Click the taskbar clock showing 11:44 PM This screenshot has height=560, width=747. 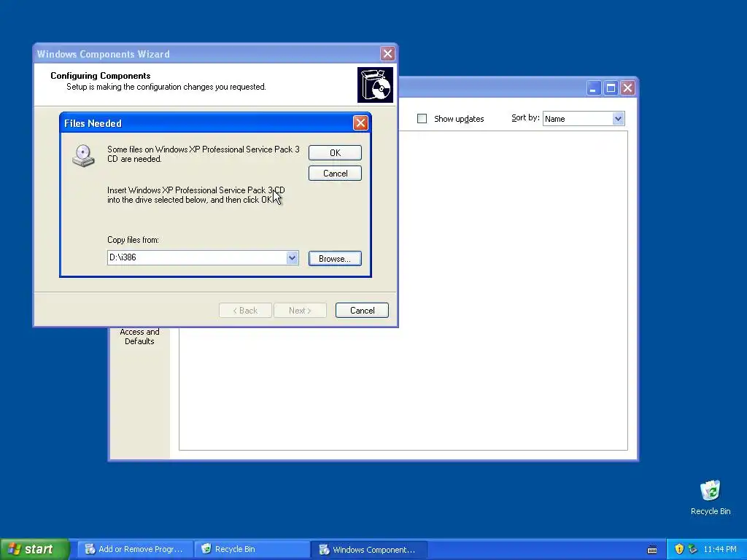(x=720, y=550)
